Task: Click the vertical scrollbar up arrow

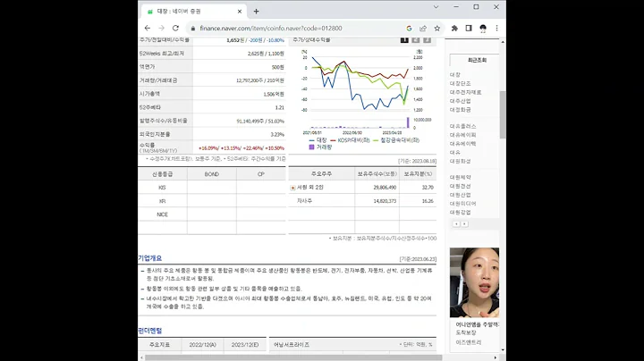Action: point(503,42)
